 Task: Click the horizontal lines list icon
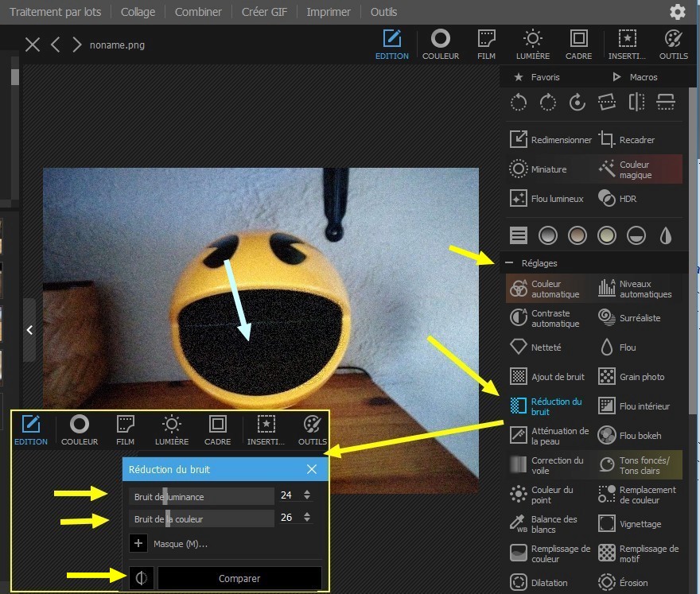[x=519, y=235]
